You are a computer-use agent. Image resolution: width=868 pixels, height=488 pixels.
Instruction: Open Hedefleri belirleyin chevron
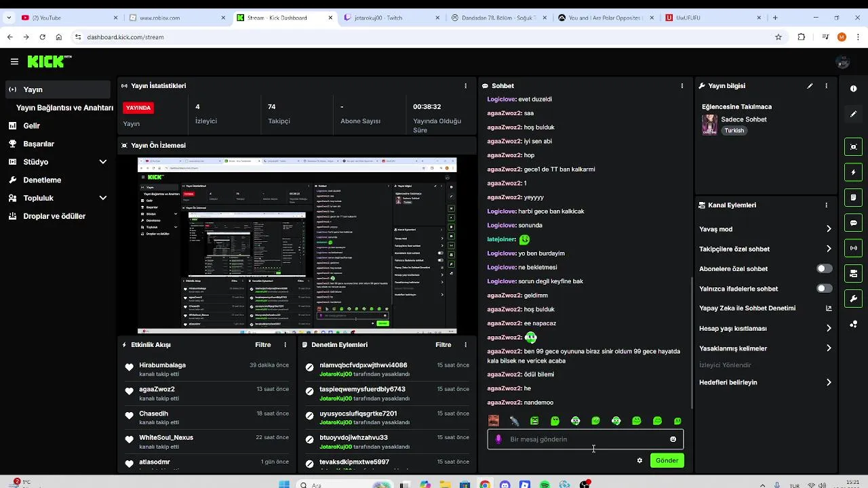click(829, 382)
